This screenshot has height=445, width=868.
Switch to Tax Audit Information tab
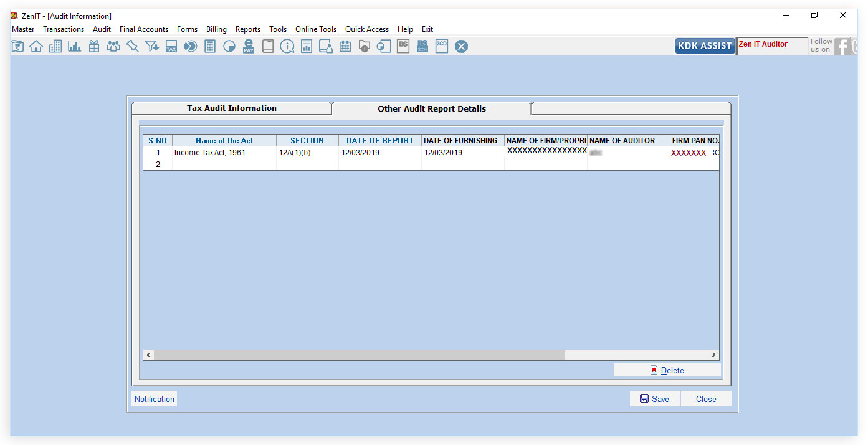[x=231, y=108]
